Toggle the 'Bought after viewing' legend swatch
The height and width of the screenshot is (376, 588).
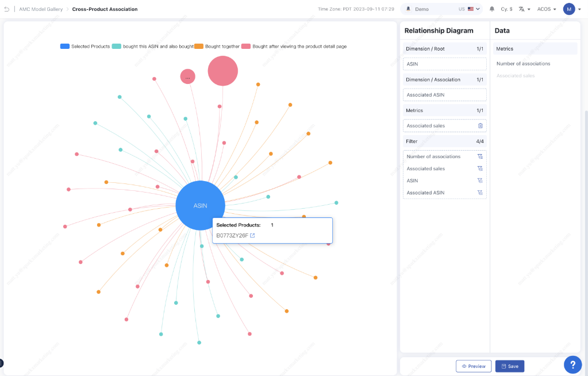coord(246,46)
